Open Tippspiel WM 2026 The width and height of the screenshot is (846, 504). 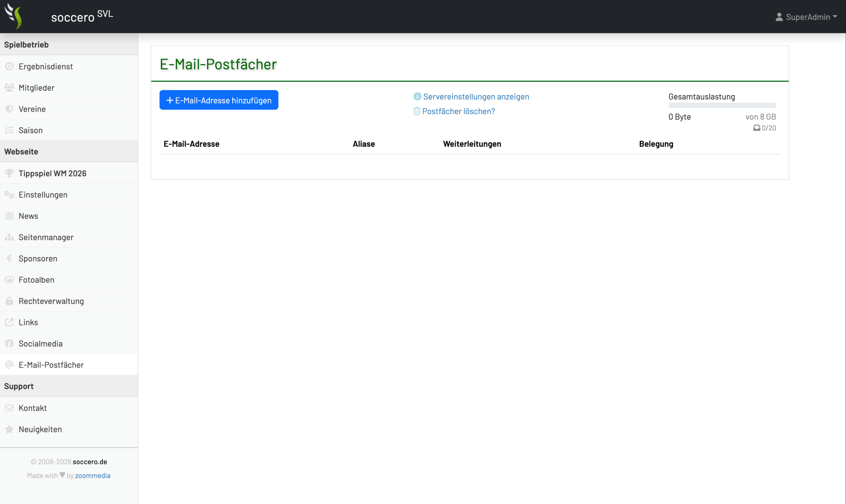click(69, 173)
